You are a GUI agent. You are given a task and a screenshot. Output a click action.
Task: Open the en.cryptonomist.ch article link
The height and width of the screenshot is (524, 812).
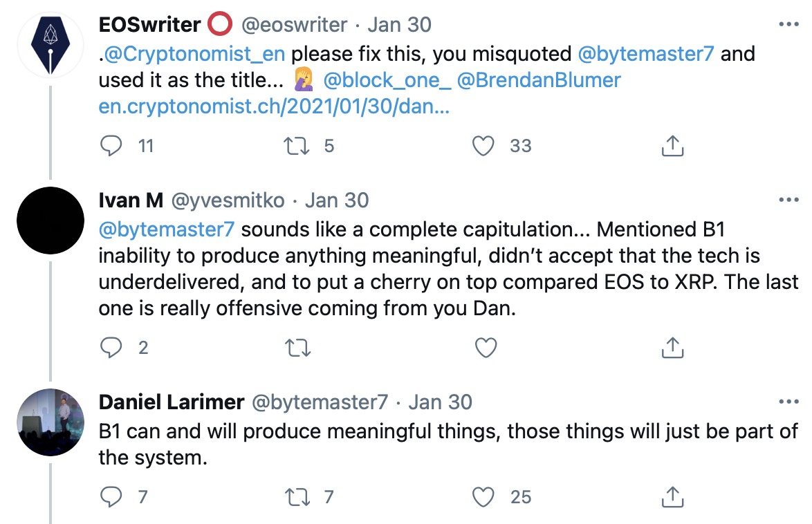(274, 108)
